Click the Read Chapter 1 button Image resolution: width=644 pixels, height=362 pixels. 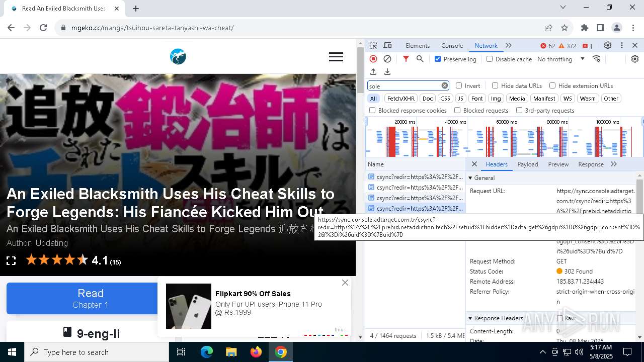[91, 299]
